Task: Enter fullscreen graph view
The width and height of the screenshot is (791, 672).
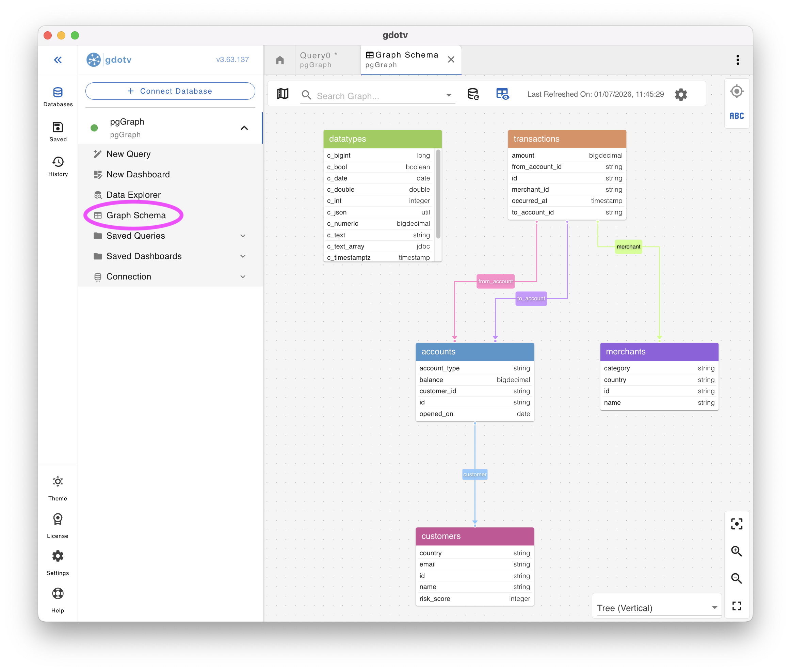Action: coord(737,606)
